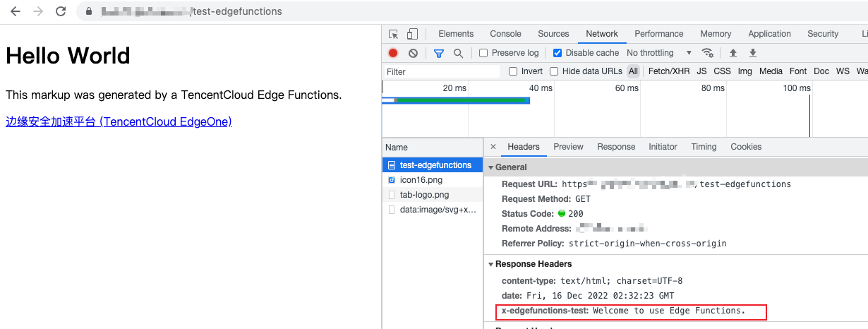The image size is (868, 329).
Task: Filter requests by JS
Action: [701, 71]
